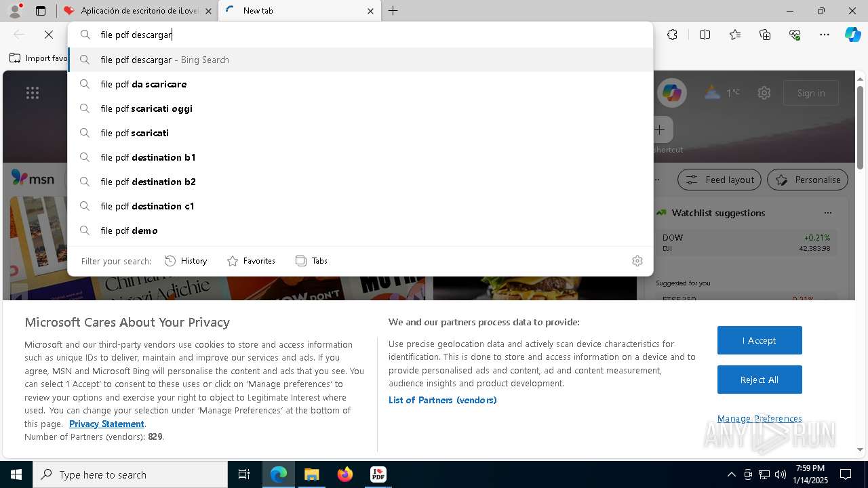Viewport: 868px width, 488px height.
Task: Show hidden system tray icons
Action: pyautogui.click(x=731, y=474)
